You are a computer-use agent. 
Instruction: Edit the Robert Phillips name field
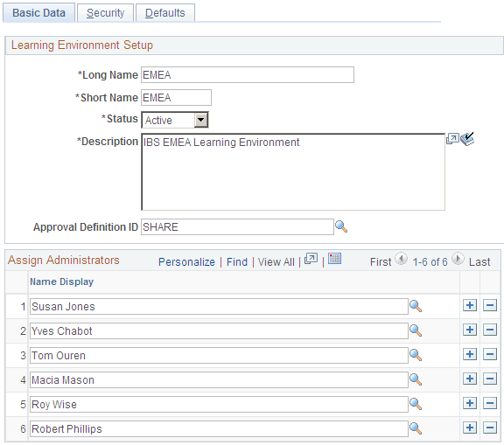coord(219,429)
